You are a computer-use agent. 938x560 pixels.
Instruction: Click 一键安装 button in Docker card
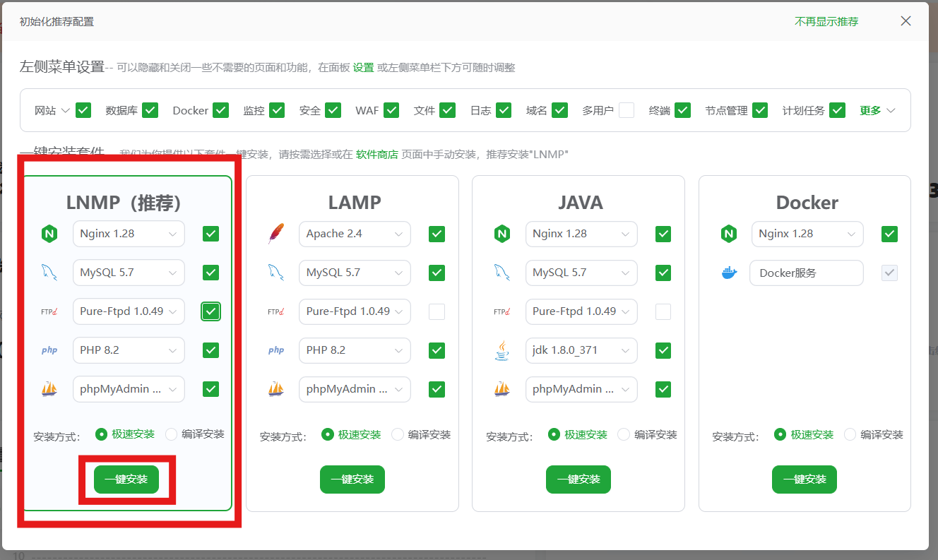[804, 479]
